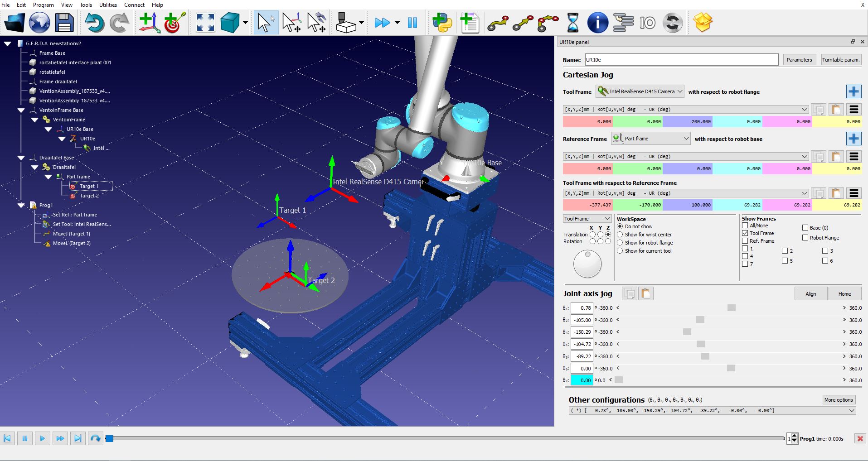Open the package box icon in toolbar
The image size is (868, 461).
point(703,22)
